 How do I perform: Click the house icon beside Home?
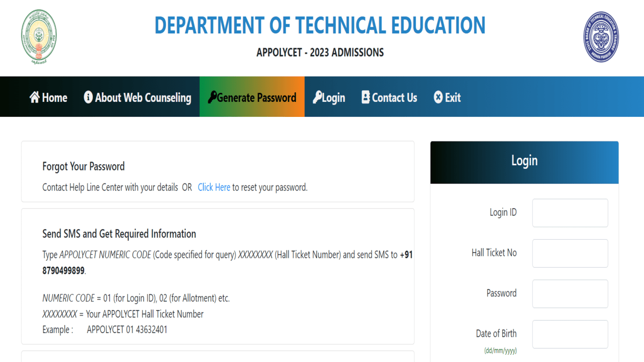[x=35, y=97]
